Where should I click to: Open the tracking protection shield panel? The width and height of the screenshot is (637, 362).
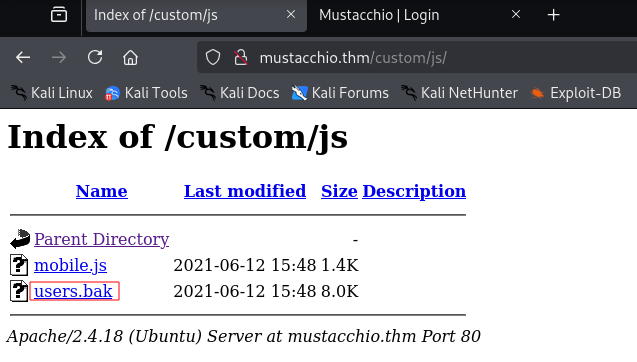pos(213,57)
